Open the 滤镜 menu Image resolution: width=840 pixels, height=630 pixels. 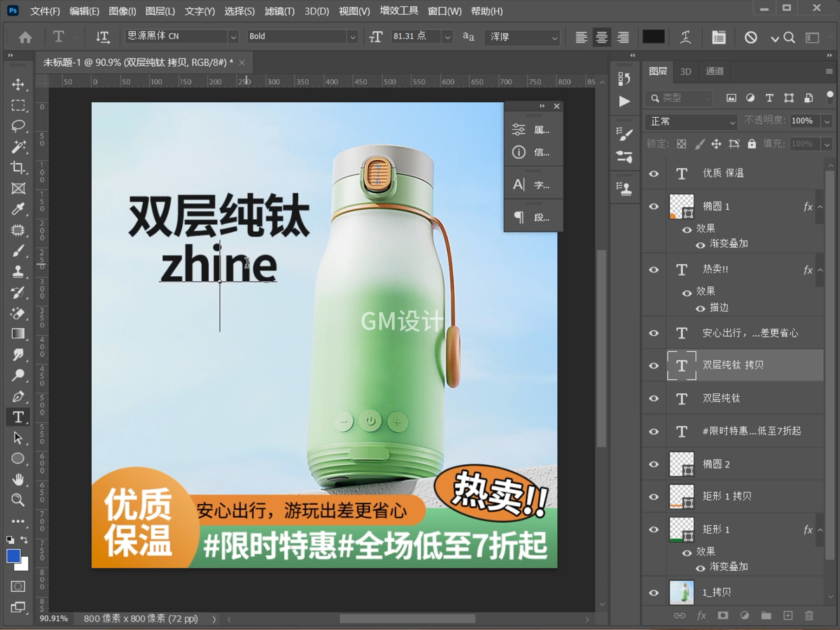coord(279,11)
